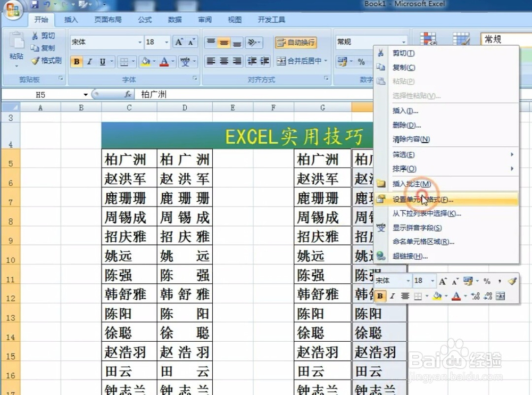Switch to the 数据 ribbon tab
532x395 pixels.
pyautogui.click(x=174, y=19)
